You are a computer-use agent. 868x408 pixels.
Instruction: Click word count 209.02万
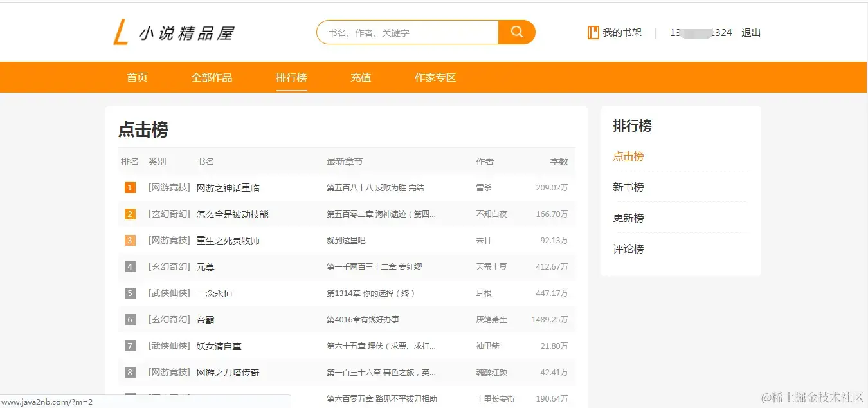tap(552, 188)
